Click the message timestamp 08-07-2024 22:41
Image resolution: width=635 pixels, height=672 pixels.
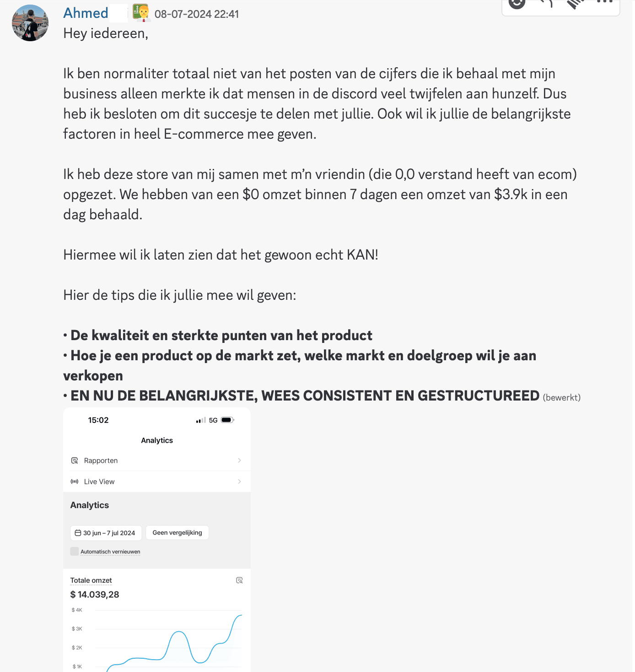coord(197,14)
